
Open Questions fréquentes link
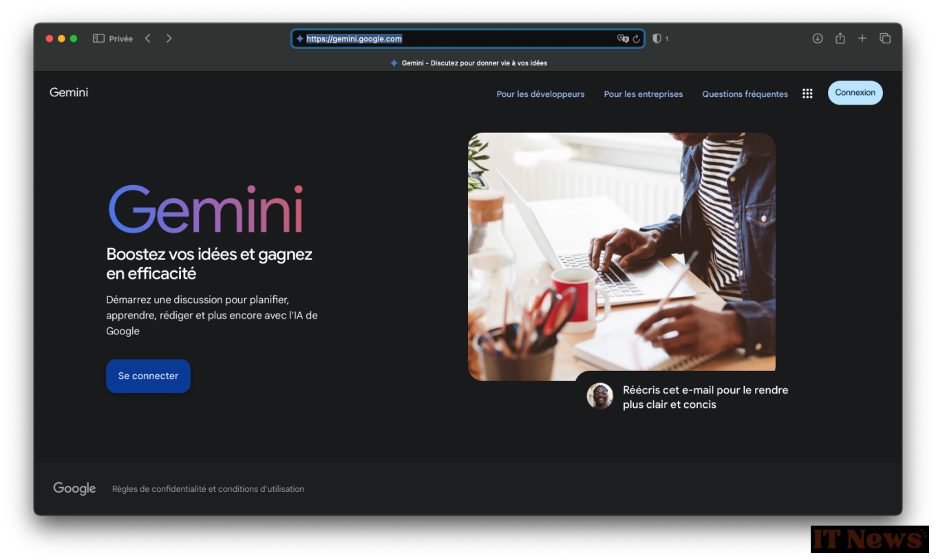click(x=745, y=94)
